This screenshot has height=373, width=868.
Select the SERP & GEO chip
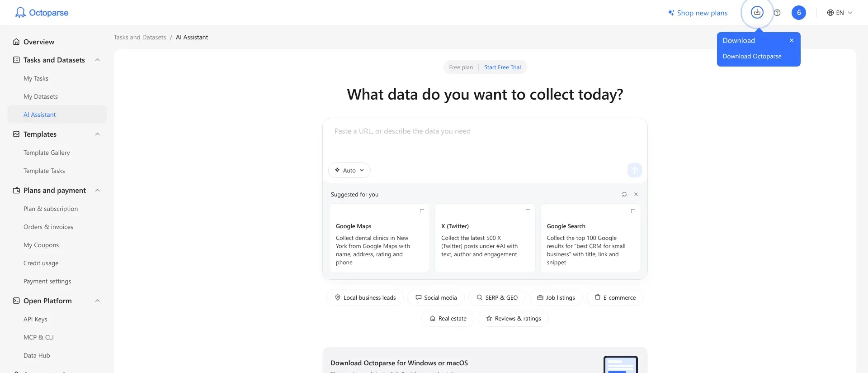point(497,297)
